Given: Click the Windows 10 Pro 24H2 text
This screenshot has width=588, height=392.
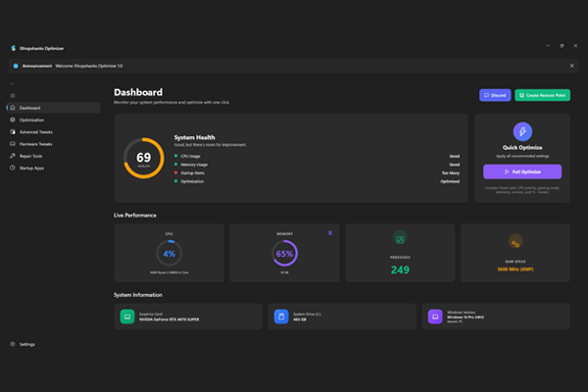Looking at the screenshot, I should click(x=465, y=317).
